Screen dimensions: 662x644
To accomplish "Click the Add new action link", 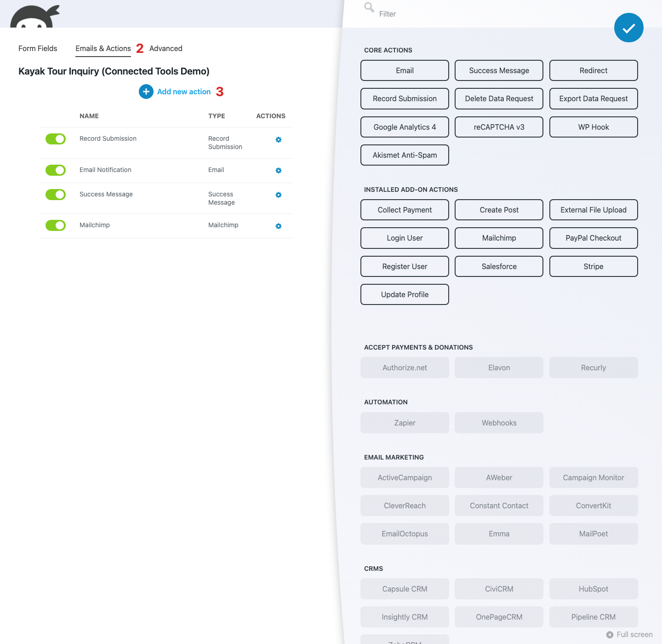I will (x=184, y=92).
